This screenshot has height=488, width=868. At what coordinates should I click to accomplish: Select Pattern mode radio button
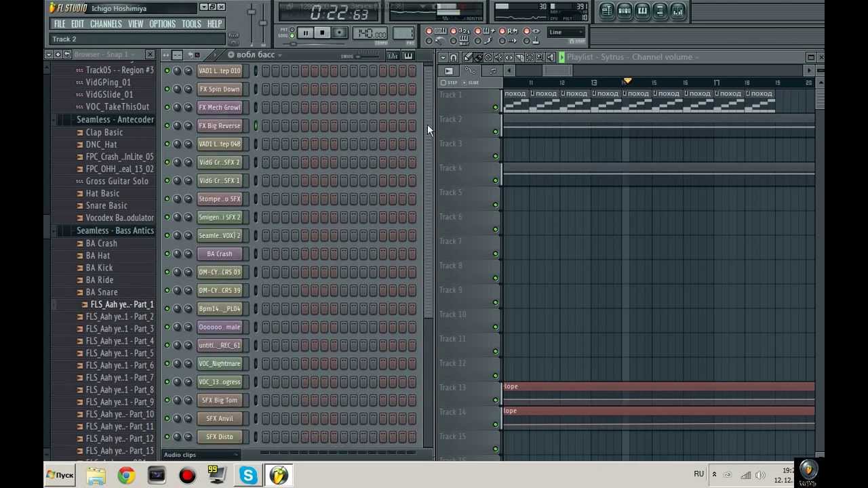292,29
